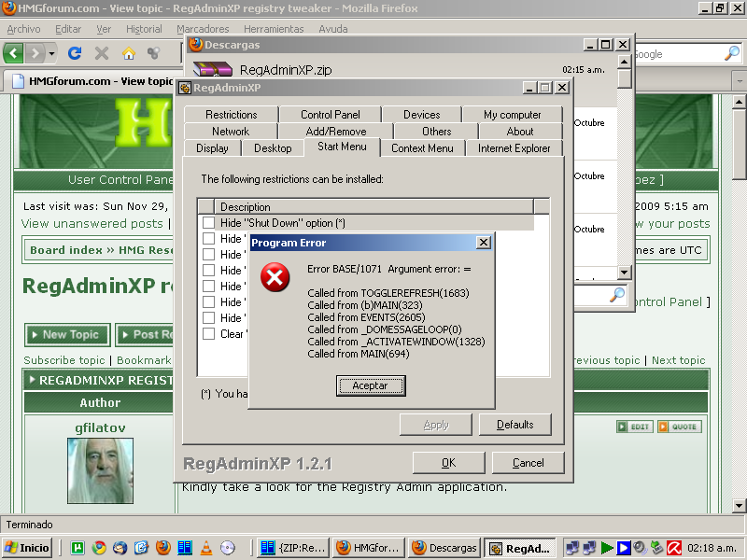This screenshot has width=747, height=560.
Task: Switch to the Add/Remove tab
Action: (x=336, y=132)
